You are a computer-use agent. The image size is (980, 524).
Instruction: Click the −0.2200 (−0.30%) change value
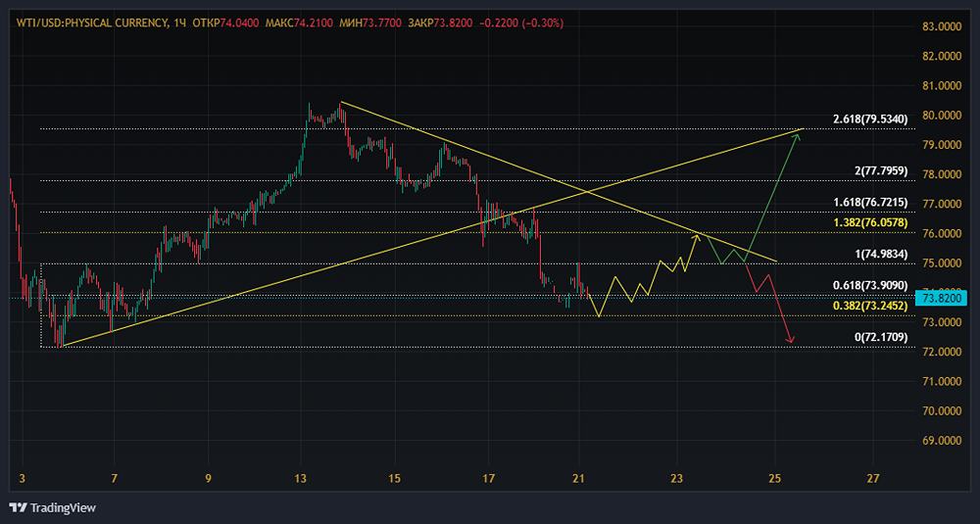(521, 24)
